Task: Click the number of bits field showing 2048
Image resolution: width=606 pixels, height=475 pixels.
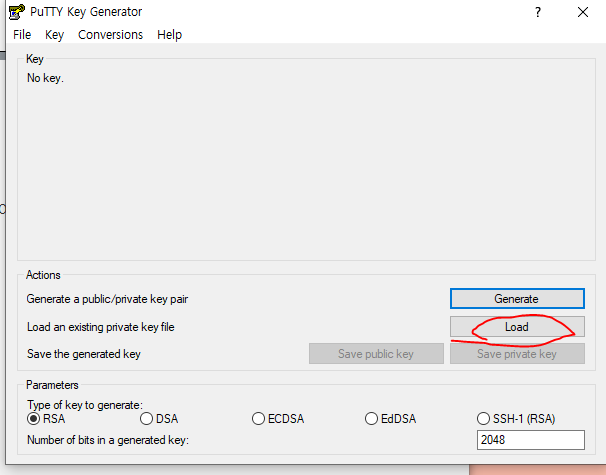Action: coord(531,440)
